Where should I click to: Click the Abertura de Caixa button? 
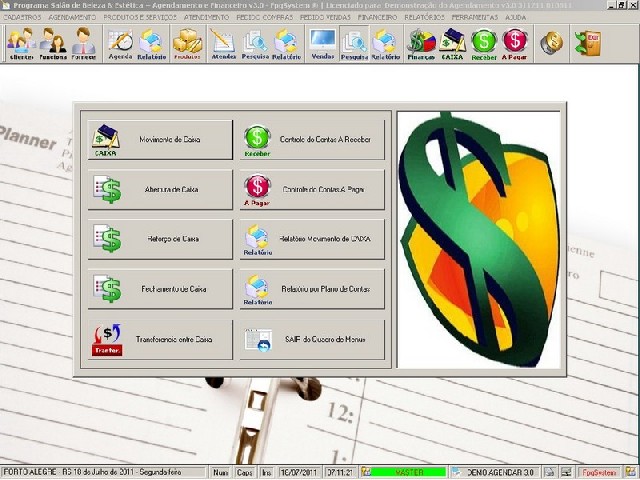coord(160,190)
